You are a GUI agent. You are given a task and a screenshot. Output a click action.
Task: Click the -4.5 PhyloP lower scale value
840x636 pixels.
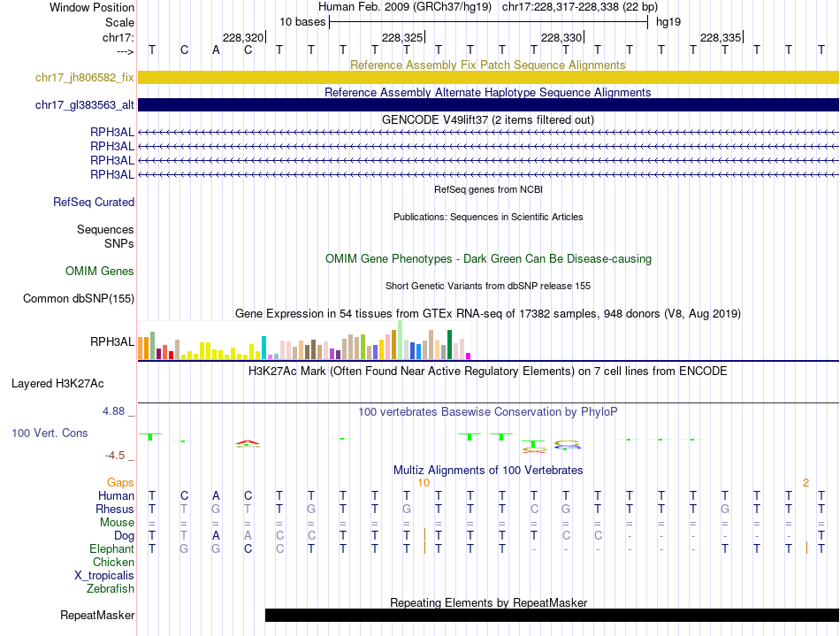tap(115, 456)
